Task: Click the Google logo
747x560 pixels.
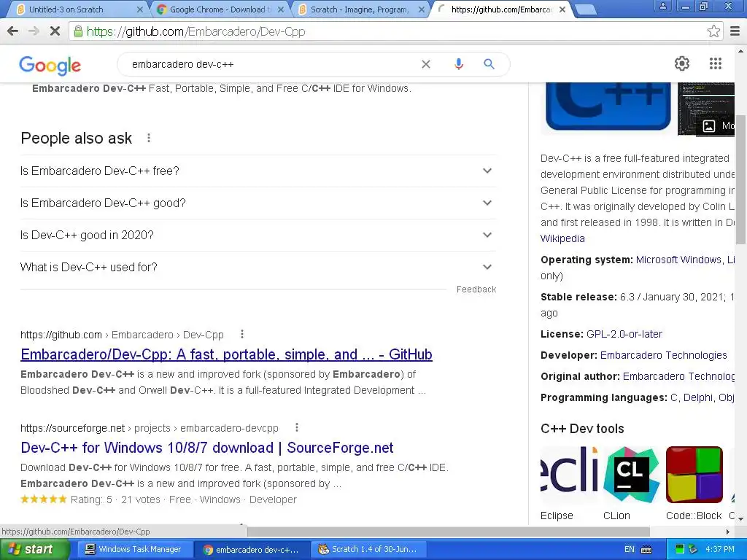Action: click(x=50, y=65)
